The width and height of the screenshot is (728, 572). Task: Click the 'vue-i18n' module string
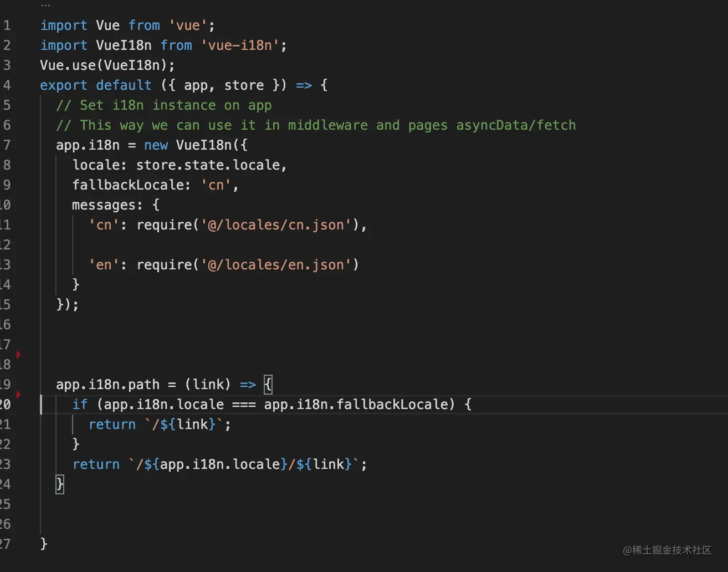[240, 45]
